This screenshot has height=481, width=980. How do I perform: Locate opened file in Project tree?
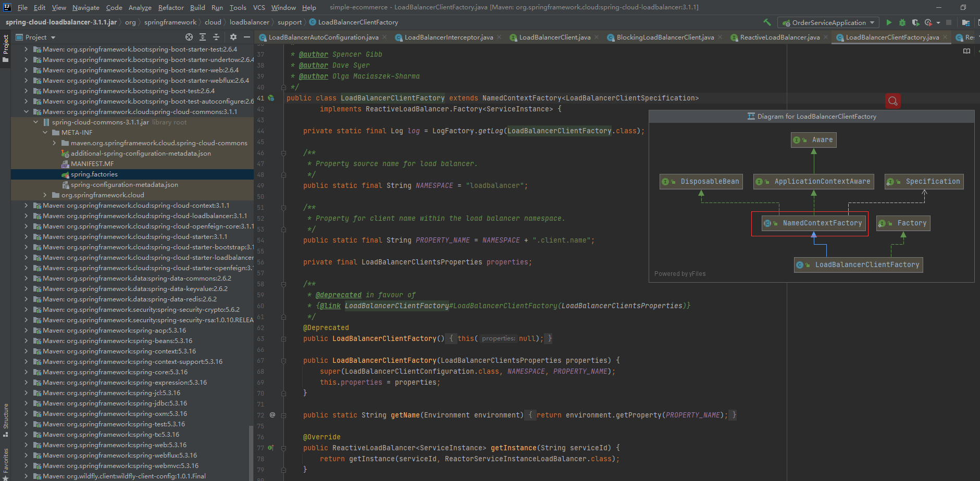189,37
